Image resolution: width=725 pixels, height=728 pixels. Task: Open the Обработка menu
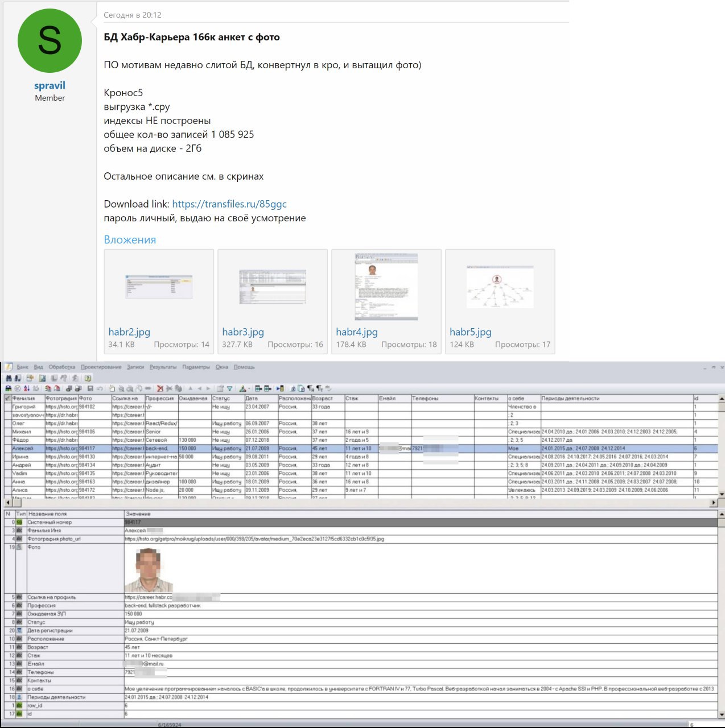pyautogui.click(x=61, y=367)
